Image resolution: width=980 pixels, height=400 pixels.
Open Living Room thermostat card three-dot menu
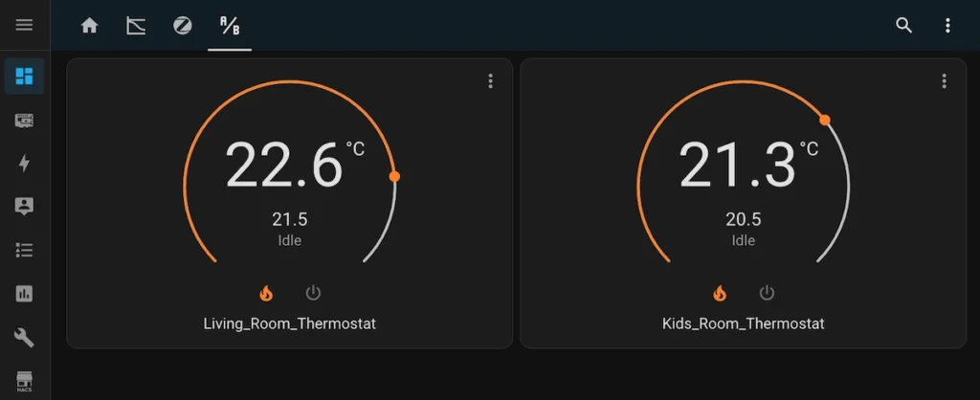click(490, 81)
